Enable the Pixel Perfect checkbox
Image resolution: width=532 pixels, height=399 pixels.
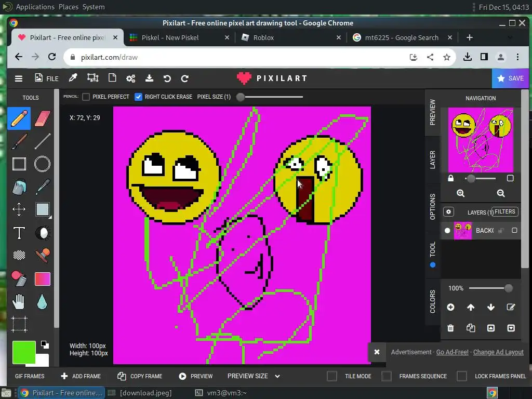click(86, 97)
